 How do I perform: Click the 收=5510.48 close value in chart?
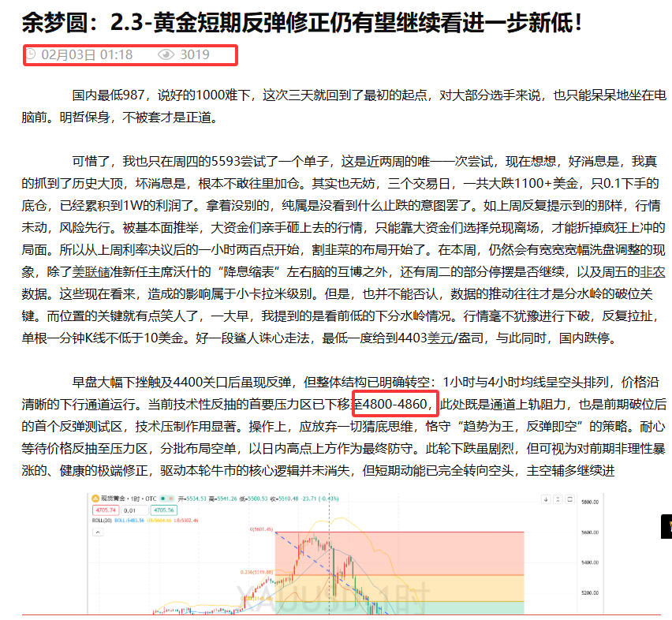[x=284, y=499]
